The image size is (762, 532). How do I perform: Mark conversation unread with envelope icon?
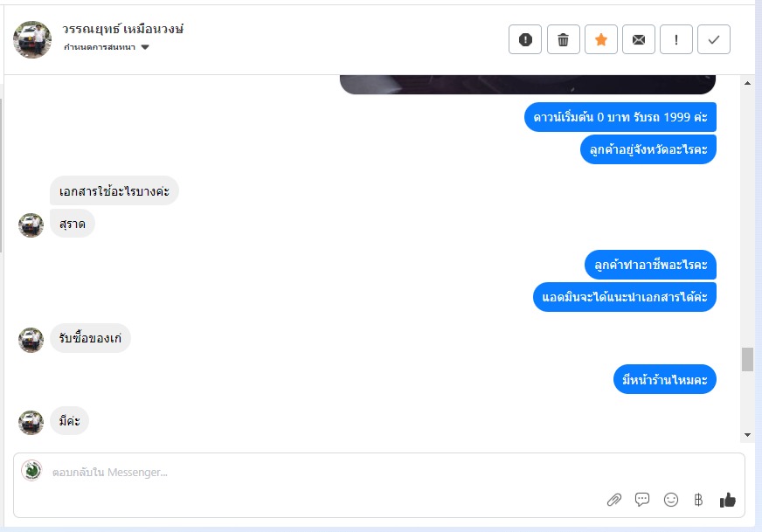click(x=639, y=39)
